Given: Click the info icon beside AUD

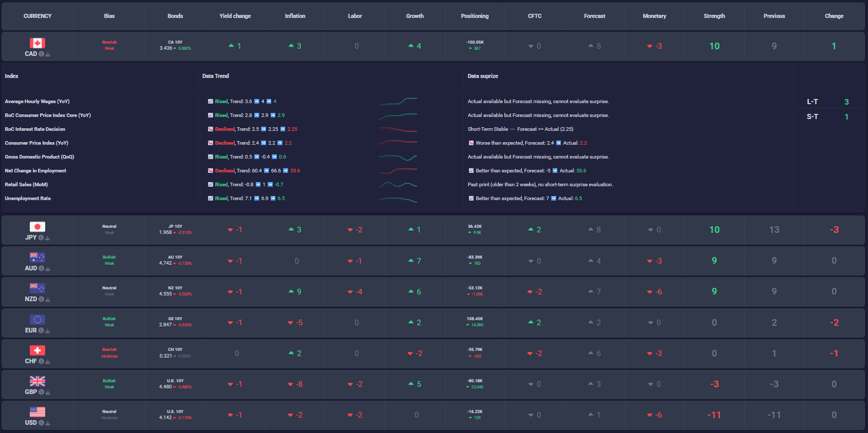Looking at the screenshot, I should tap(41, 269).
